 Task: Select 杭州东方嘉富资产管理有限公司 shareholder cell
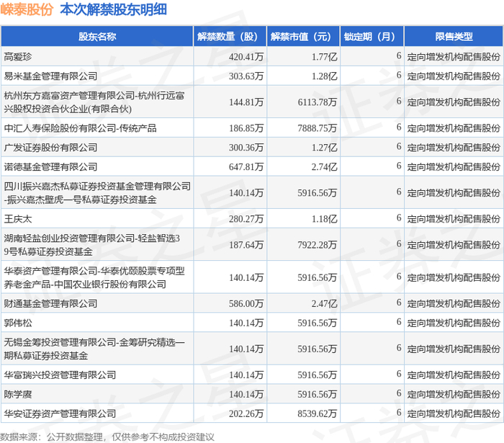pyautogui.click(x=97, y=102)
